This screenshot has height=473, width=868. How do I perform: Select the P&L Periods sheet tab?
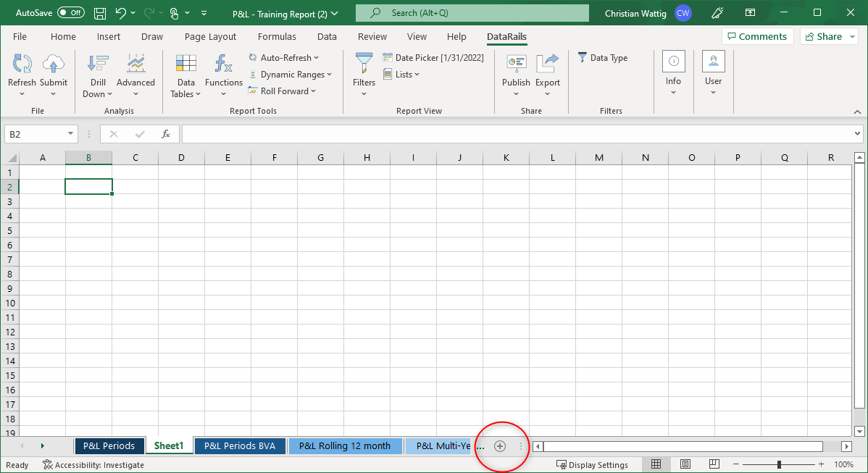109,446
